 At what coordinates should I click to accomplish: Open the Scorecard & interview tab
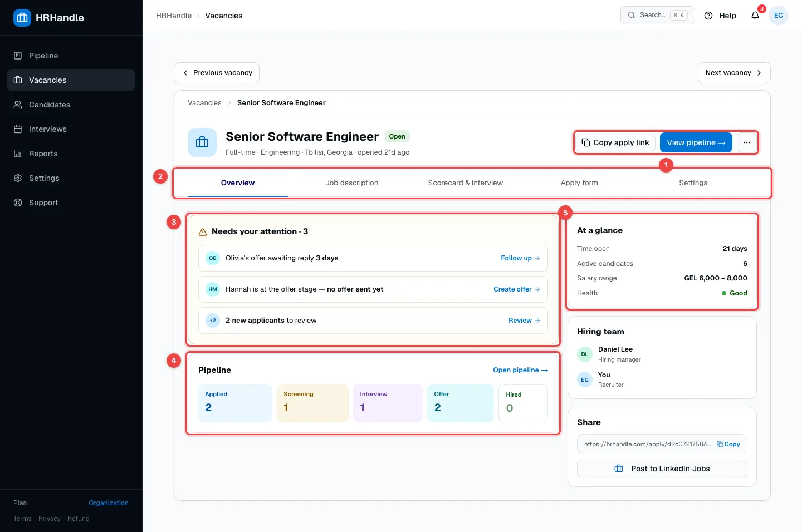(x=466, y=183)
